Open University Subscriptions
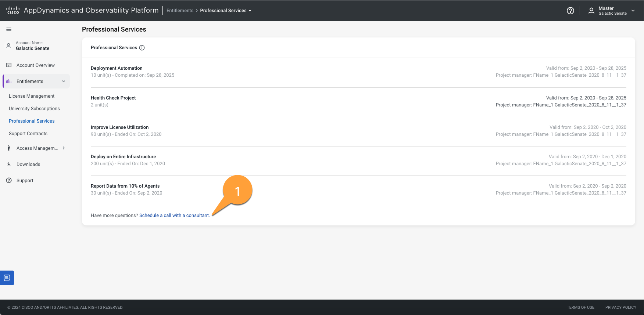 pyautogui.click(x=34, y=108)
